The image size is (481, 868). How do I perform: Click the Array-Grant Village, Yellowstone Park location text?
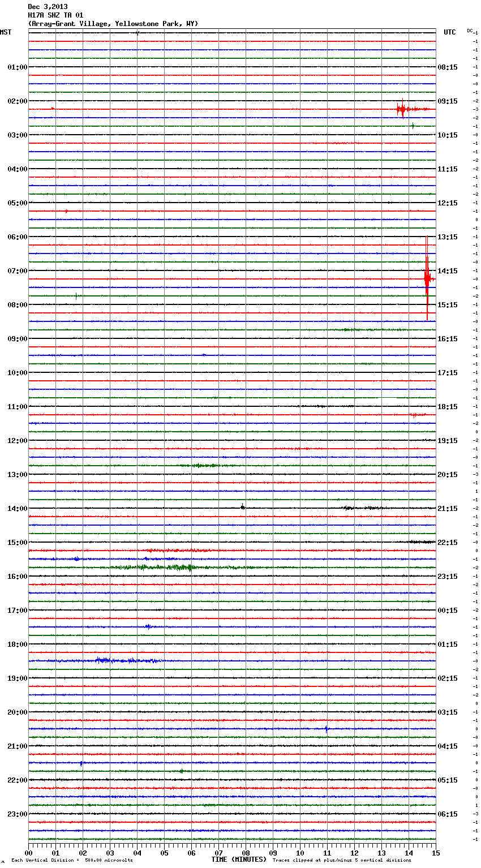tap(113, 24)
